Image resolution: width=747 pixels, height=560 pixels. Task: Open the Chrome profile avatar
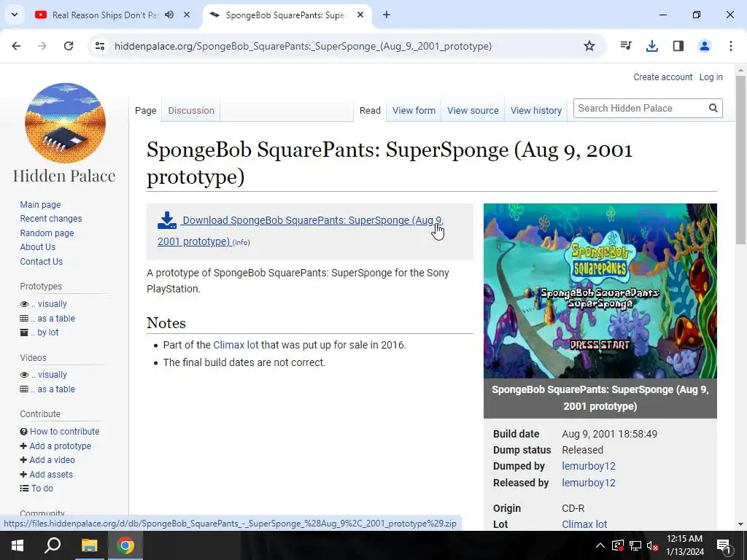[705, 46]
